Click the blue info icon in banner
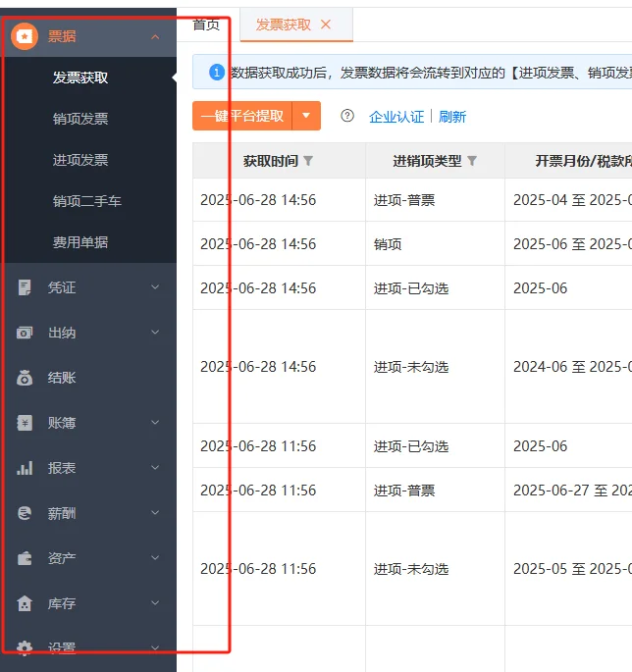 point(217,72)
